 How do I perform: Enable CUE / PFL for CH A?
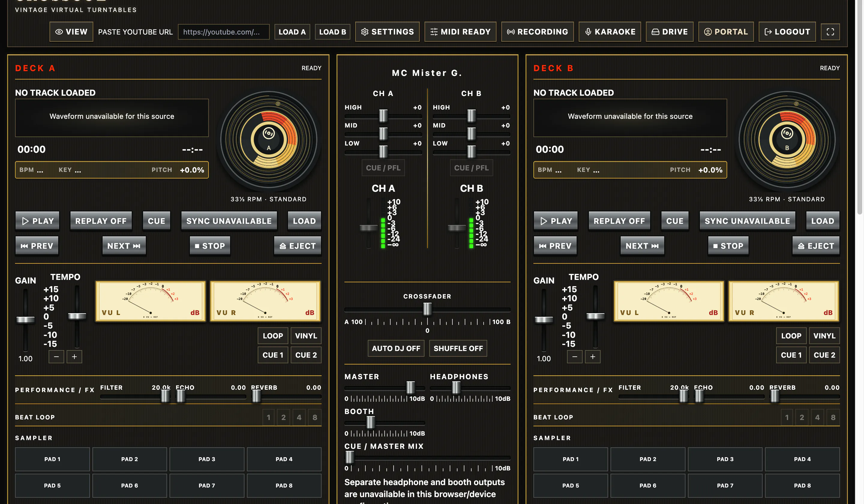tap(383, 168)
